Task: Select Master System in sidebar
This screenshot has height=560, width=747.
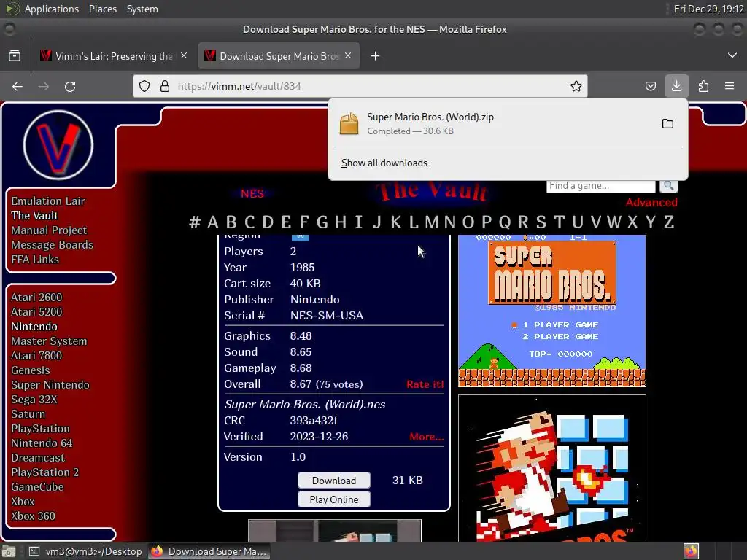Action: coord(49,341)
